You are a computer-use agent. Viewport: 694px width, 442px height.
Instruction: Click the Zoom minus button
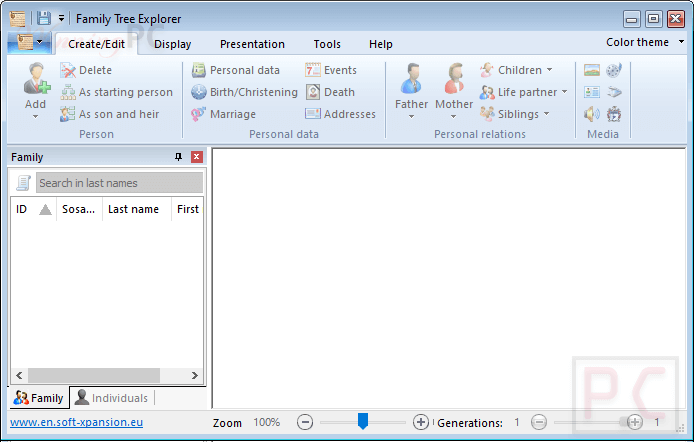tap(305, 422)
